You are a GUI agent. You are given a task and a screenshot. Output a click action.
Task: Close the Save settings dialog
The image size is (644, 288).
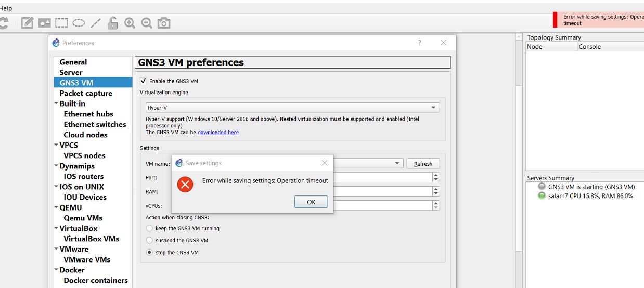pos(325,163)
